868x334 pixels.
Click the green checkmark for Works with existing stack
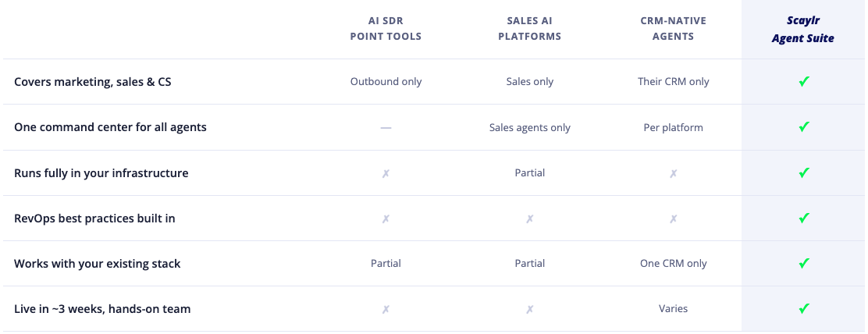(x=804, y=264)
